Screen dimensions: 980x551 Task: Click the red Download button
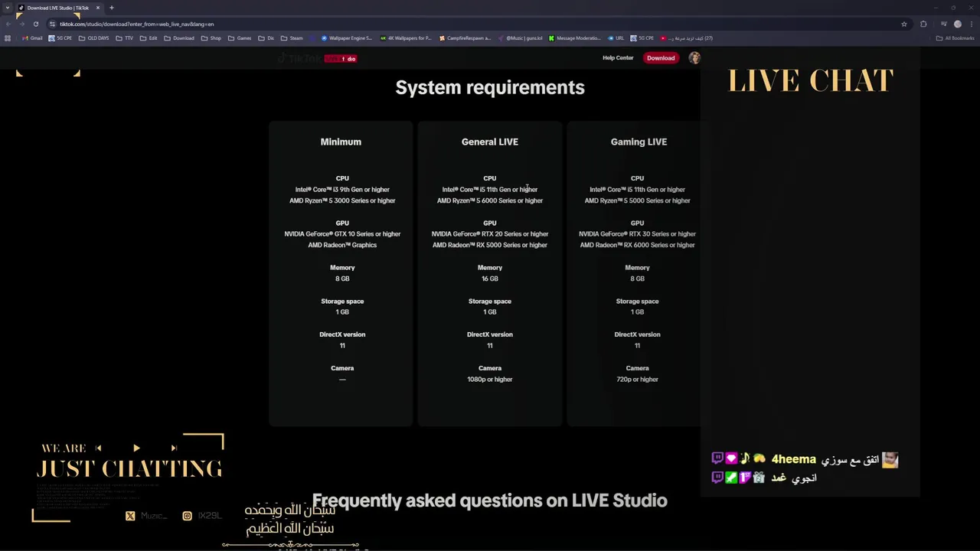pos(661,58)
